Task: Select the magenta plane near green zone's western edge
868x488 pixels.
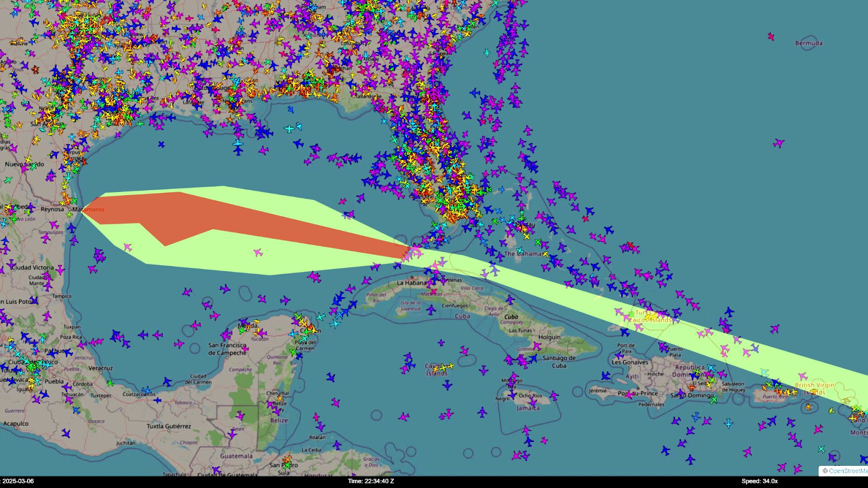Action: click(127, 247)
